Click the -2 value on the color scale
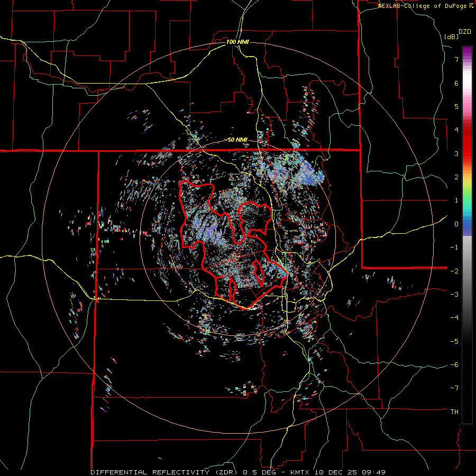The image size is (476, 476). point(454,271)
